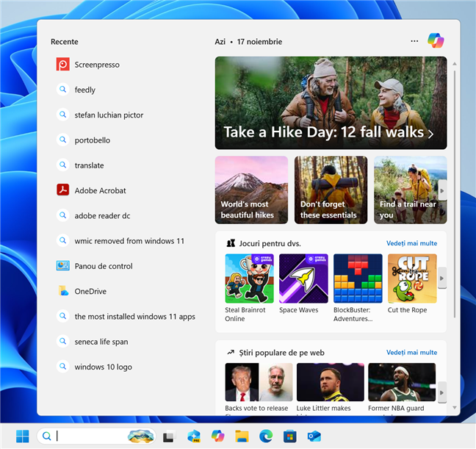
Task: Launch Microsoft Edge from the taskbar
Action: (x=266, y=437)
